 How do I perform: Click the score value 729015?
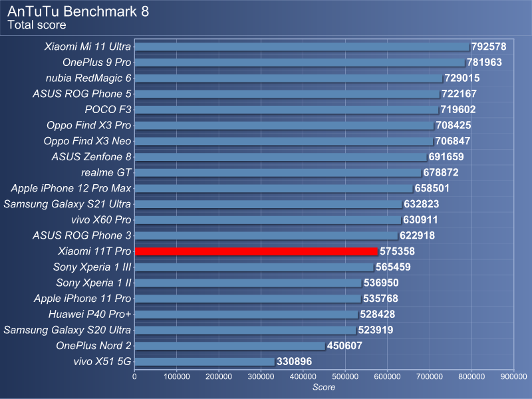(x=462, y=78)
